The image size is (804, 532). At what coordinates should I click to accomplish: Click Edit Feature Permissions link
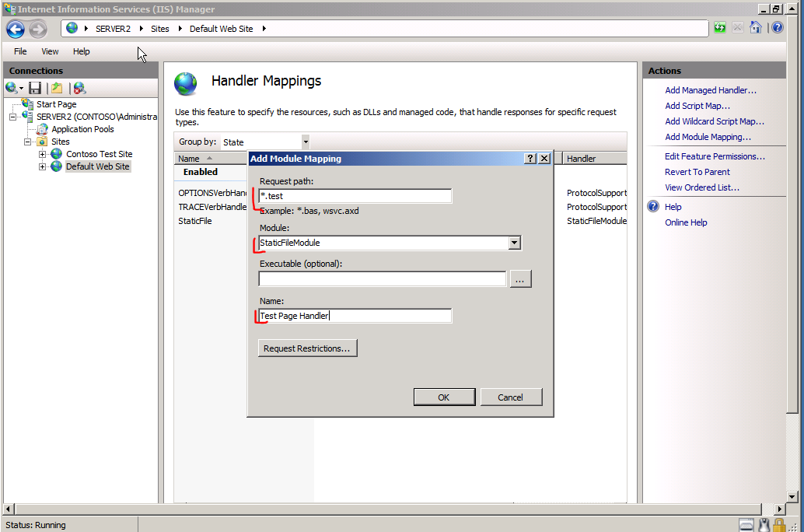click(715, 156)
